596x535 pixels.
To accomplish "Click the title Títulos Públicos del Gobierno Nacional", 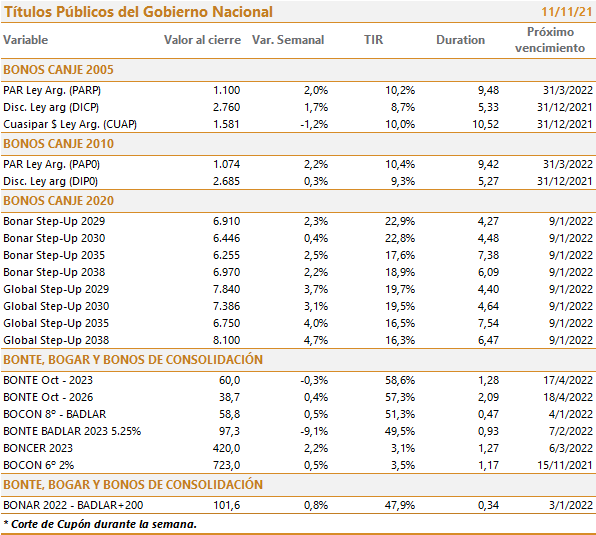I will coord(138,12).
